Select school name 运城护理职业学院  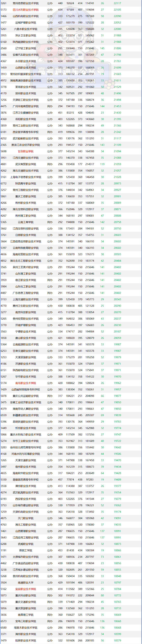26,23
